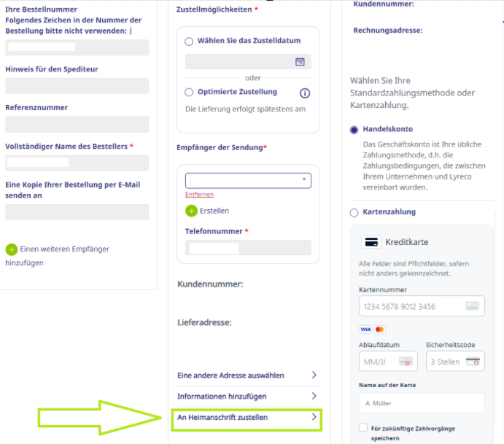The height and width of the screenshot is (444, 504).
Task: Select Kartenzahlung radio button
Action: [x=354, y=213]
